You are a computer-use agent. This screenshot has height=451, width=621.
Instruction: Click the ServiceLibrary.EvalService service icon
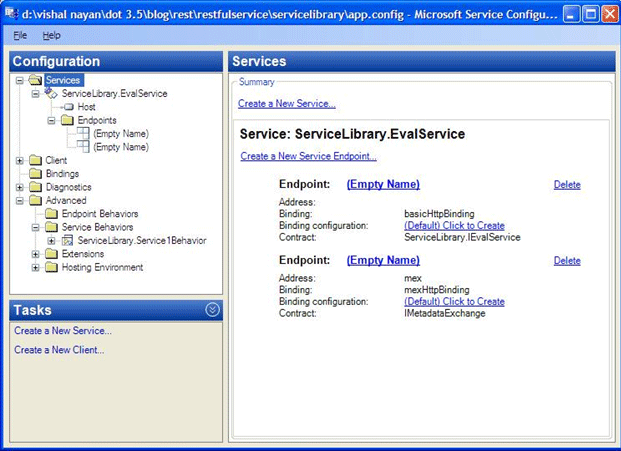pyautogui.click(x=51, y=93)
